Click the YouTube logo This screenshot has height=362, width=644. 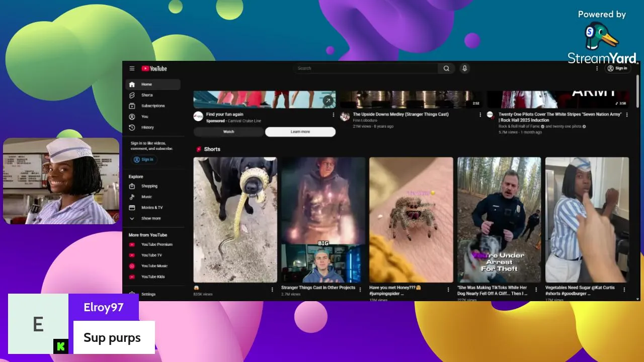click(154, 68)
